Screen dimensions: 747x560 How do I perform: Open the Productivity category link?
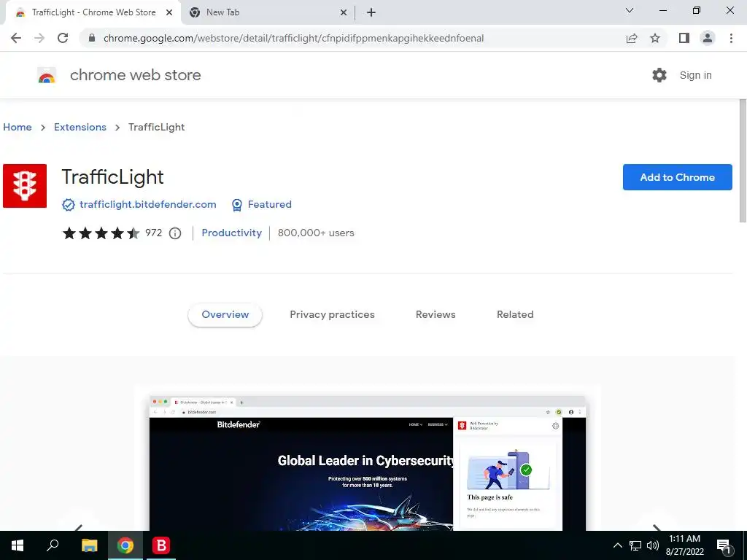tap(231, 233)
